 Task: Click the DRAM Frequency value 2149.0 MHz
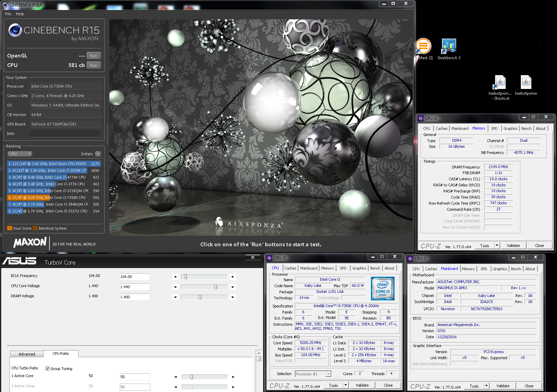tap(498, 167)
